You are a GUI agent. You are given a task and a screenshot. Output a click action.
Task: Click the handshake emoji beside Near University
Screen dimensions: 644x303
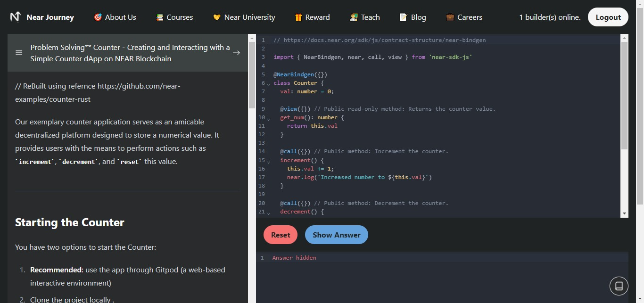(x=217, y=17)
